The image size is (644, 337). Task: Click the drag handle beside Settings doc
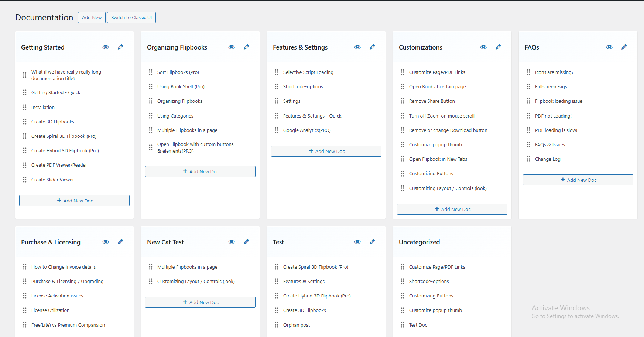coord(276,101)
